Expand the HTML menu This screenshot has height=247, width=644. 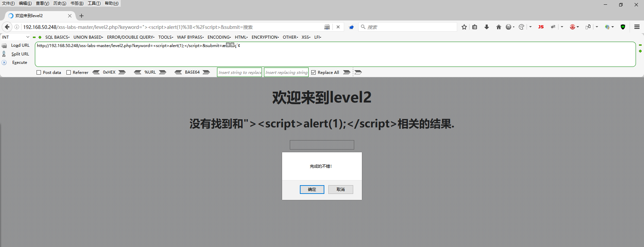(241, 37)
